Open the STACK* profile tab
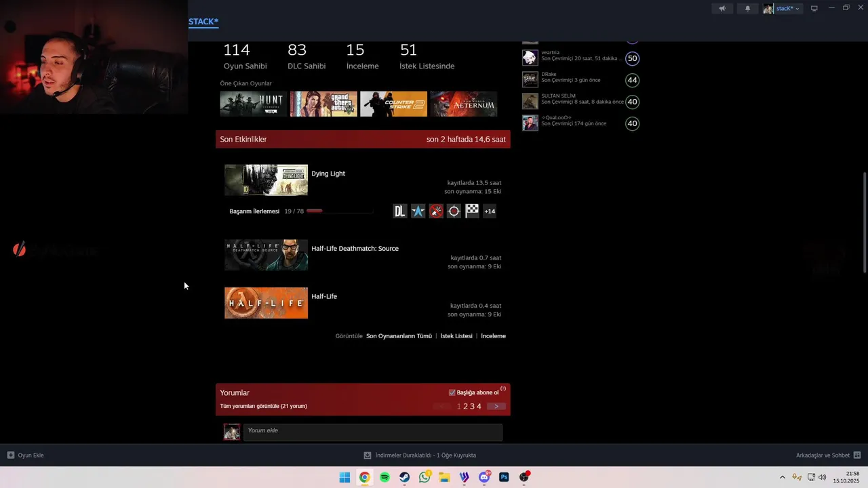 (203, 22)
